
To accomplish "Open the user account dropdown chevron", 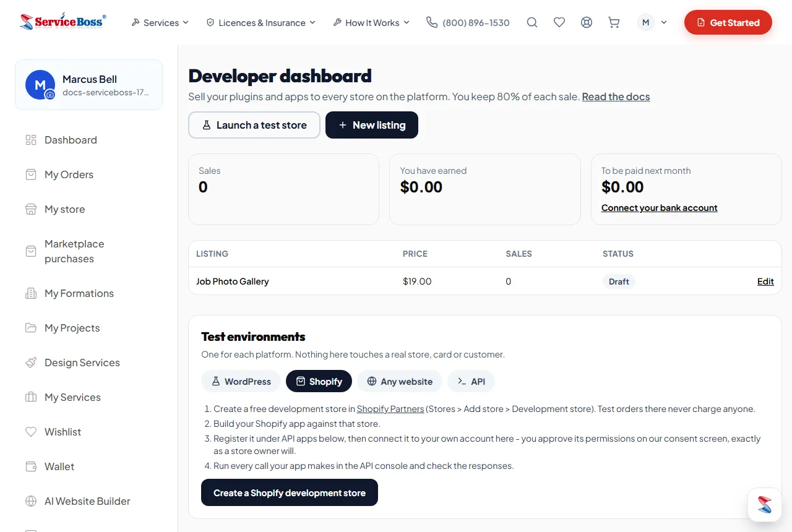I will point(664,22).
